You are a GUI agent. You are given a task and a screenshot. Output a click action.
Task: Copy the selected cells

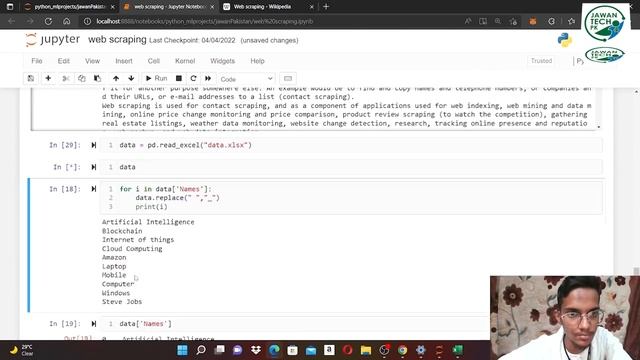(x=82, y=78)
